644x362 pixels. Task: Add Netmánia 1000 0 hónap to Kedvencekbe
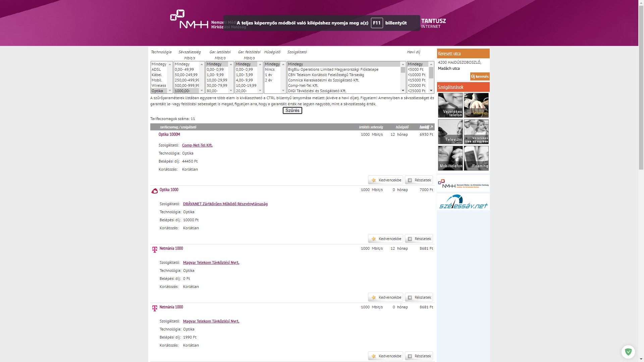(385, 356)
